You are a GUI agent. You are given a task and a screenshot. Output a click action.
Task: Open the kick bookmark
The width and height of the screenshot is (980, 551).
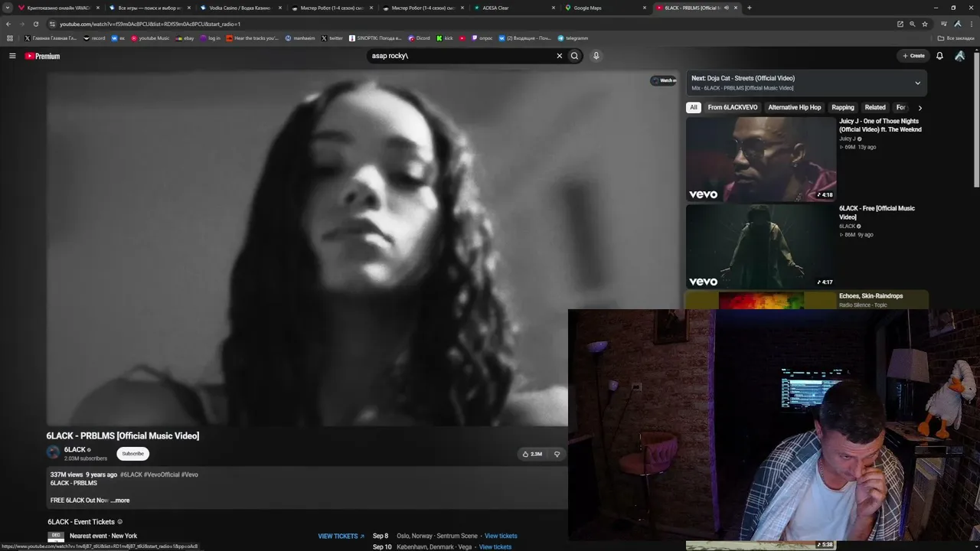(445, 38)
